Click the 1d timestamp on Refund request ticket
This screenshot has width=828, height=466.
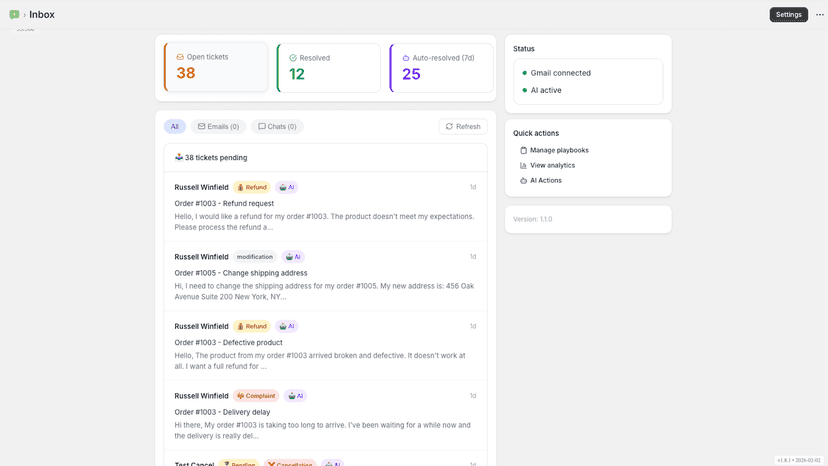pos(473,187)
